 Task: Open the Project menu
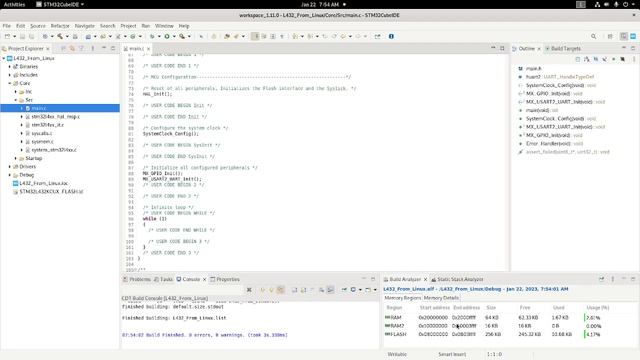(129, 26)
